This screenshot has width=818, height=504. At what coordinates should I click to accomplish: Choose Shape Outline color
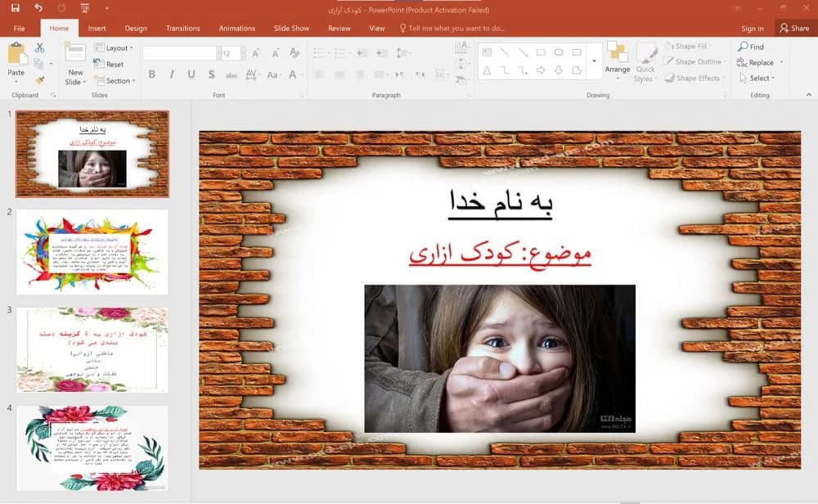(695, 61)
